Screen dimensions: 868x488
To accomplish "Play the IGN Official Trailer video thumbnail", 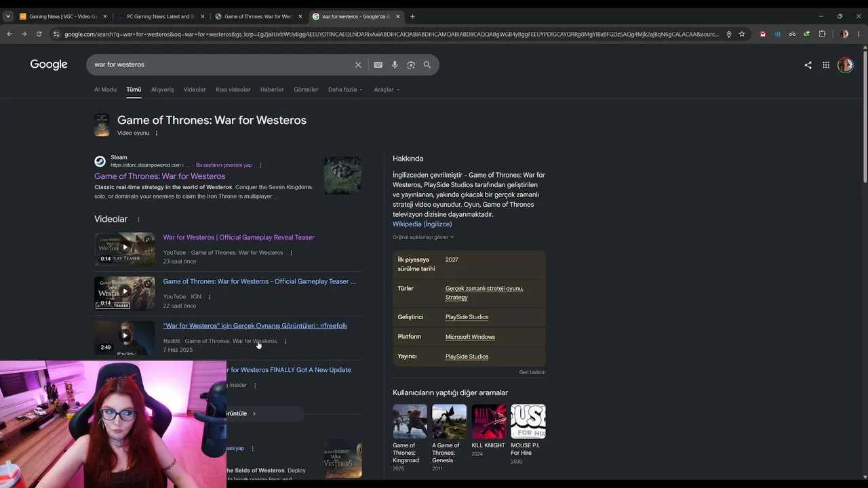I will click(125, 292).
